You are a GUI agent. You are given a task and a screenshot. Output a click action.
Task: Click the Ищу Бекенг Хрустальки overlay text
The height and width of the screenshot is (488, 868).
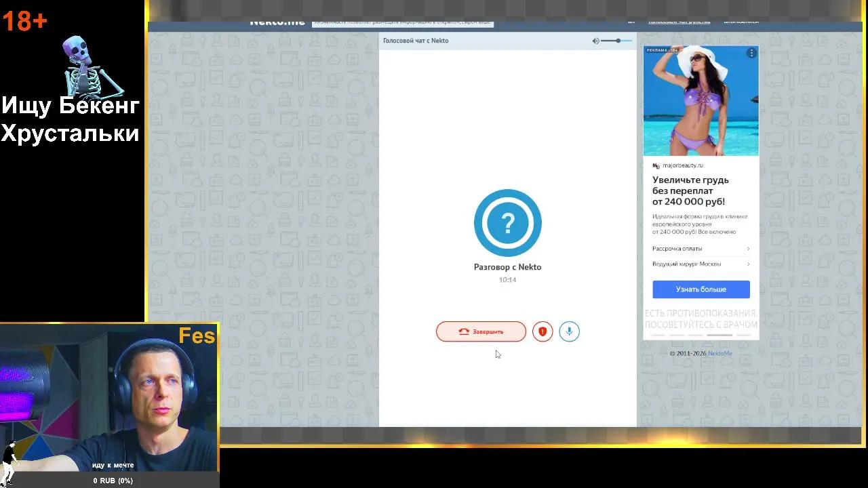(70, 119)
